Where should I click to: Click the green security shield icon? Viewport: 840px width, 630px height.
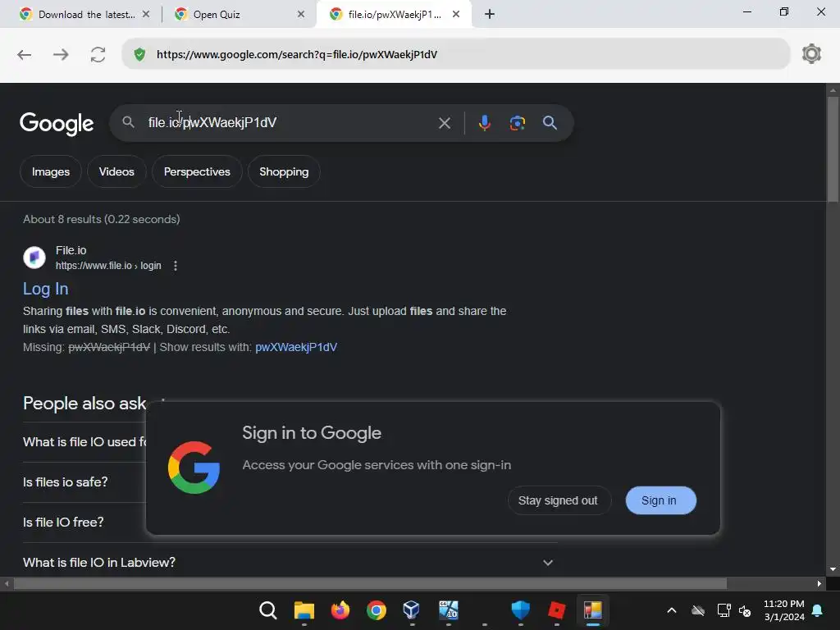[139, 55]
